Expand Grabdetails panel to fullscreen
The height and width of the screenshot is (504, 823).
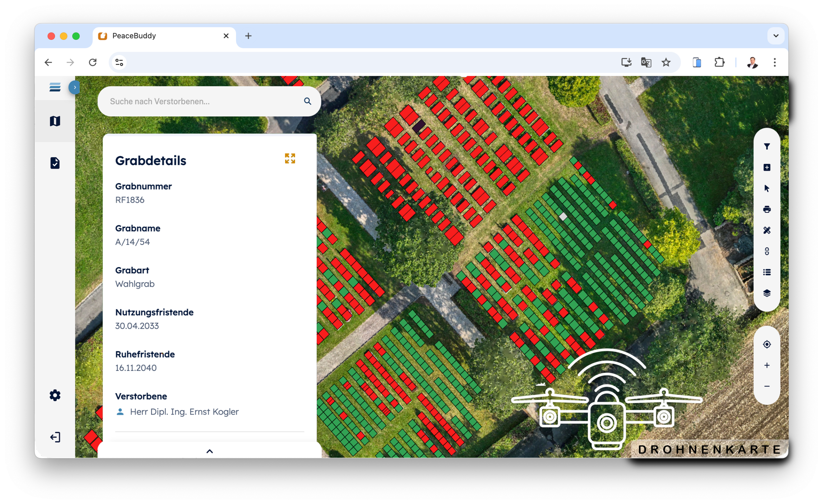tap(290, 158)
